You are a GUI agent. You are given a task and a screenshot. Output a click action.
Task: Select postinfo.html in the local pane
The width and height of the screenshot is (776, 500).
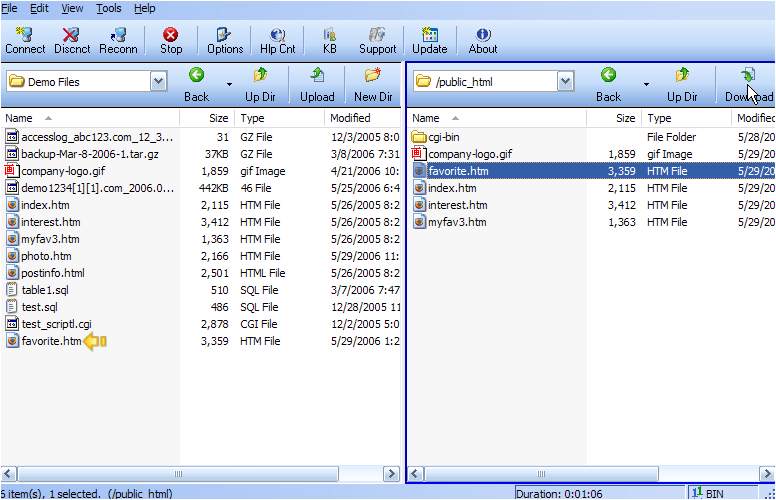tap(53, 273)
